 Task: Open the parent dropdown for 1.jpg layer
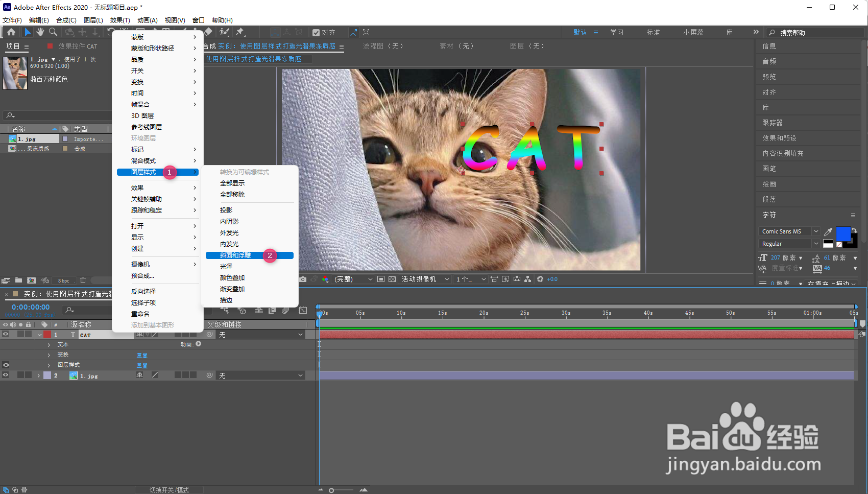261,375
